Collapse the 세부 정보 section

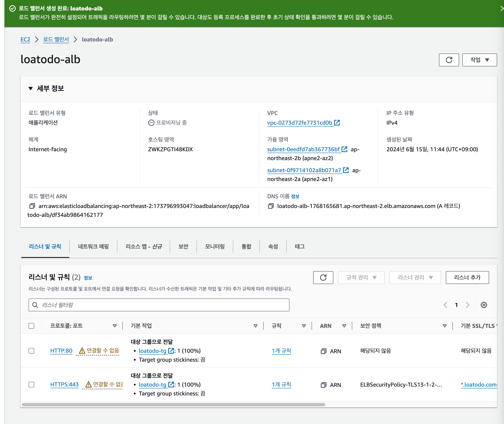click(x=31, y=89)
